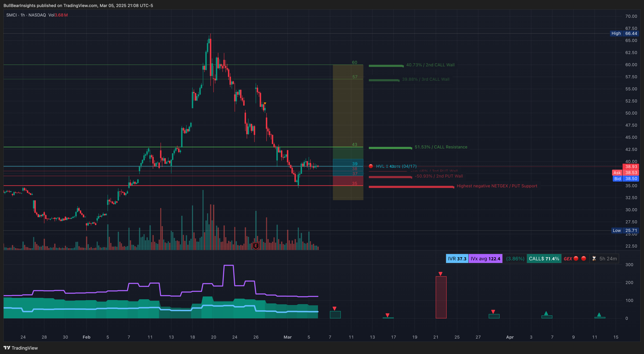The image size is (644, 354).
Task: Click the '51.53% / CALL Resistance' label
Action: point(441,147)
